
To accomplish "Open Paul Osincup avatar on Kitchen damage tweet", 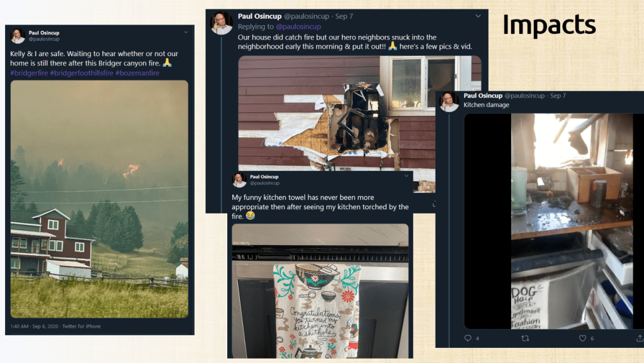I will pyautogui.click(x=449, y=101).
